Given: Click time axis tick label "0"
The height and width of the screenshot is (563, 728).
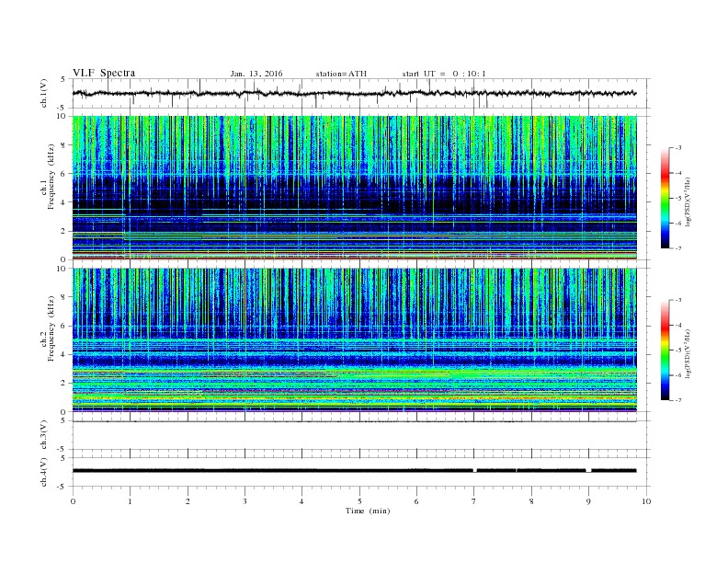Looking at the screenshot, I should click(x=73, y=501).
